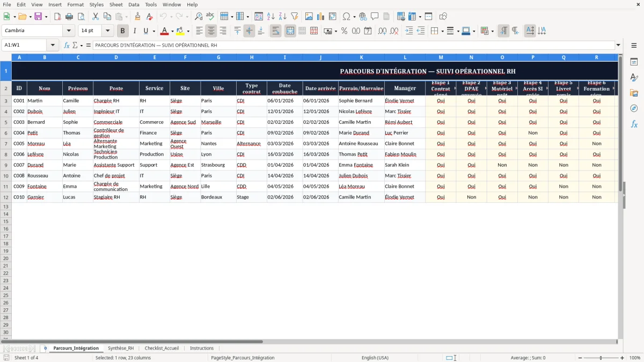Toggle Align Left

[200, 31]
